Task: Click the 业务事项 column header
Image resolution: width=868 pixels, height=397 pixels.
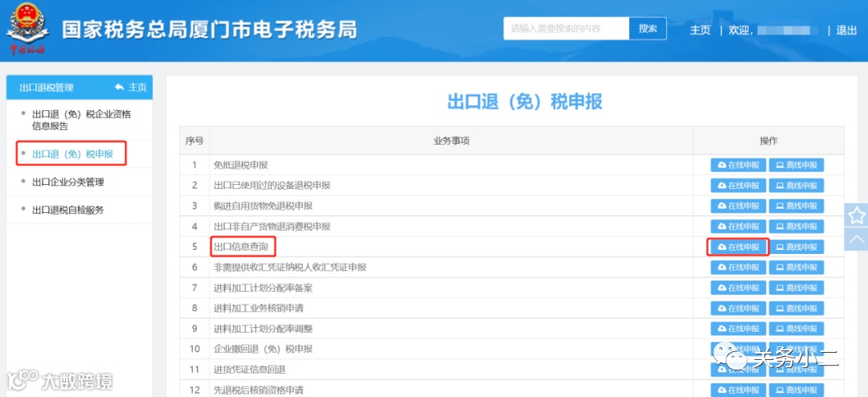Action: (451, 141)
